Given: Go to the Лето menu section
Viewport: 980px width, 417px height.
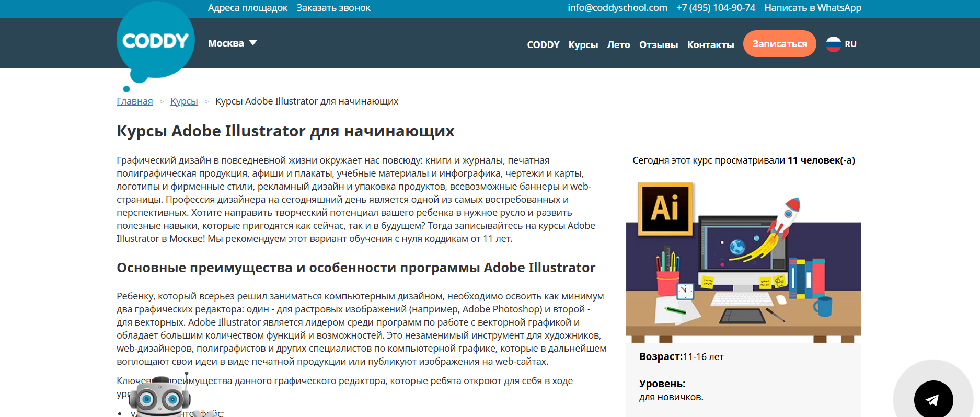Looking at the screenshot, I should click(x=618, y=45).
